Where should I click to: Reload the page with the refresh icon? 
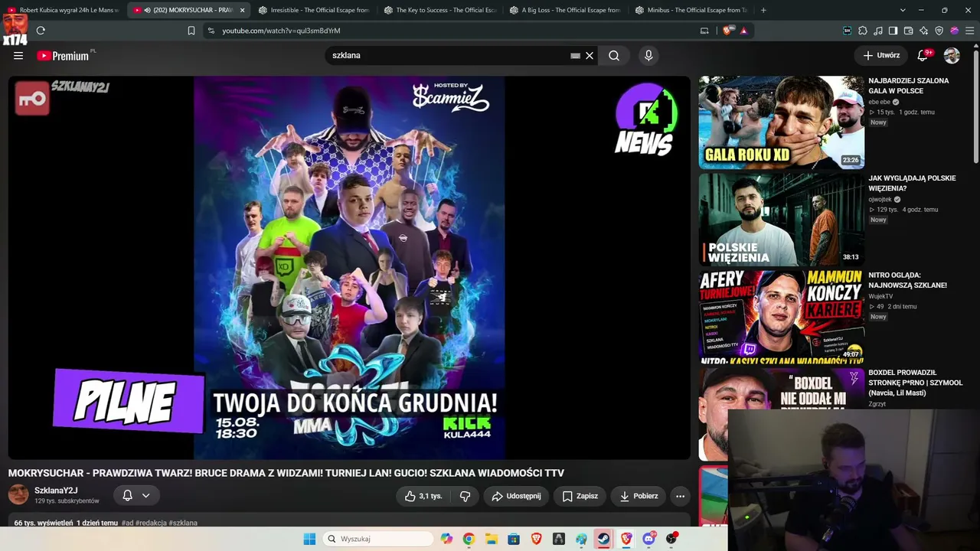point(41,31)
